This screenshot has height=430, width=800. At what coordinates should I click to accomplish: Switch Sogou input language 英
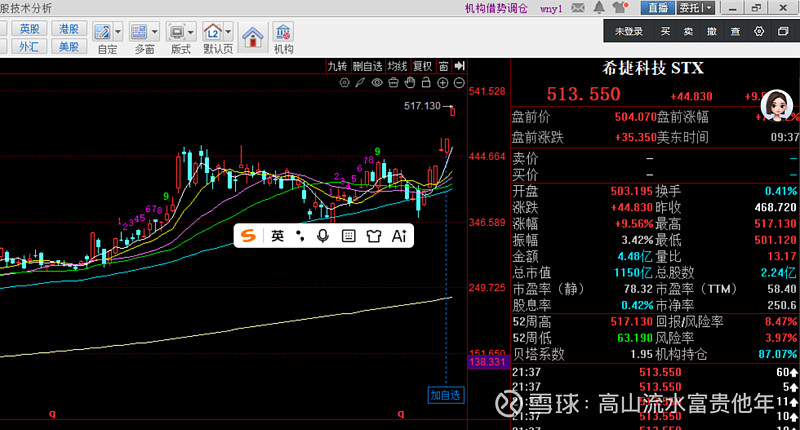278,236
